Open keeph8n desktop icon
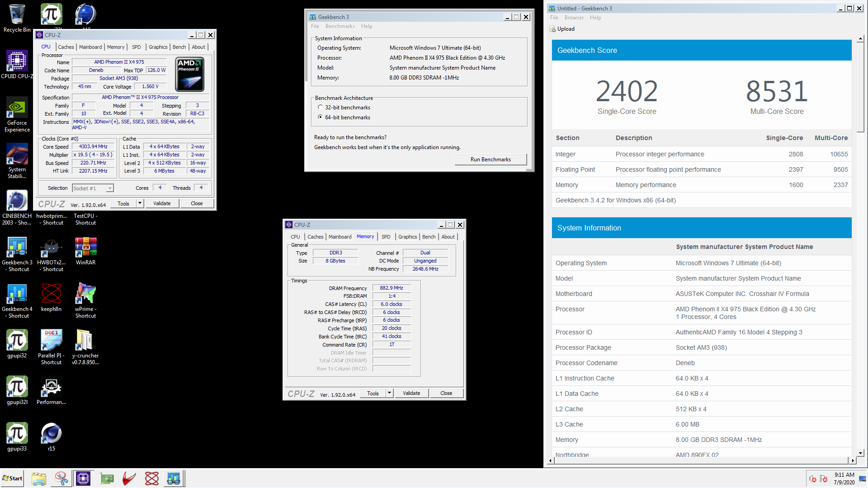868x488 pixels. 52,298
